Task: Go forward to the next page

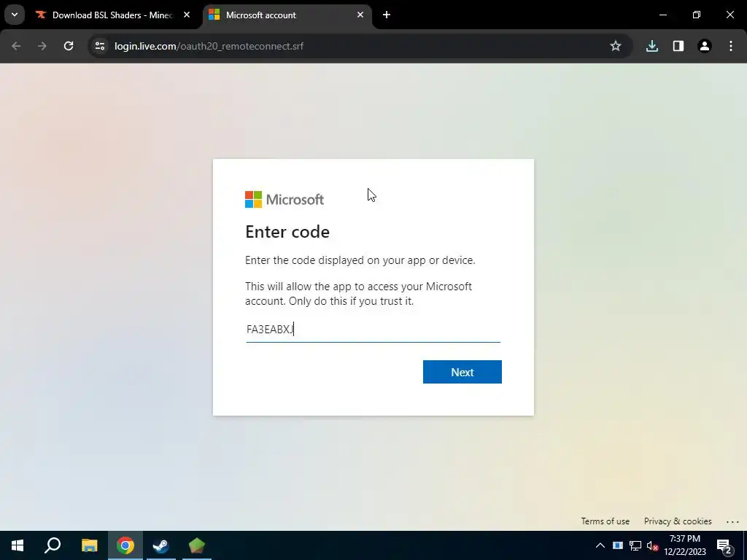Action: (x=42, y=46)
